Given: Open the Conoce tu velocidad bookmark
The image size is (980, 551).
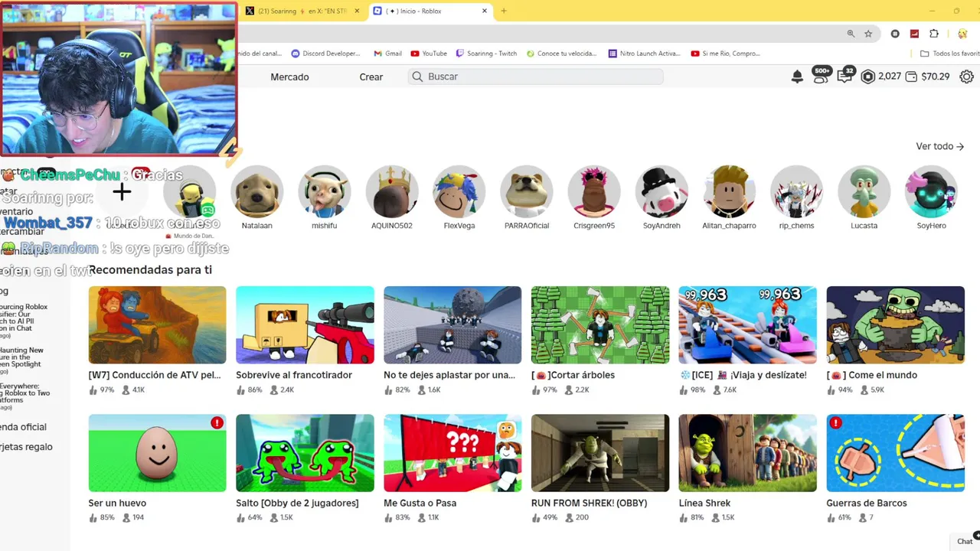Looking at the screenshot, I should (561, 54).
